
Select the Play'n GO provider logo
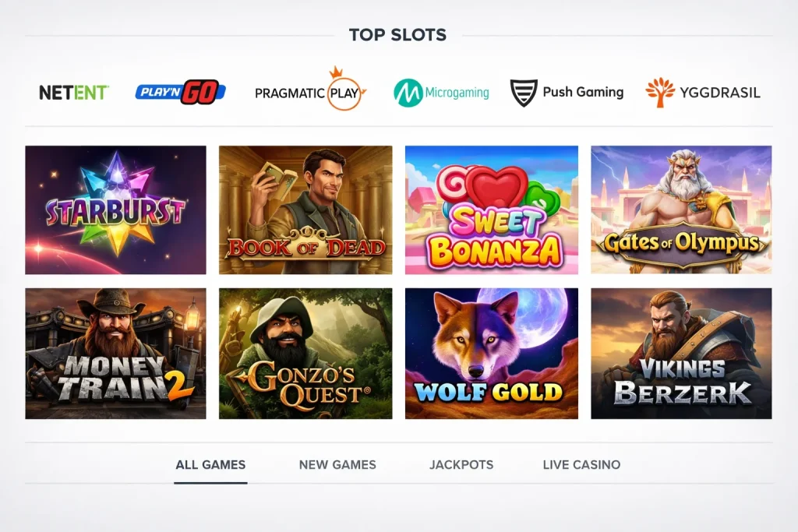pos(180,93)
